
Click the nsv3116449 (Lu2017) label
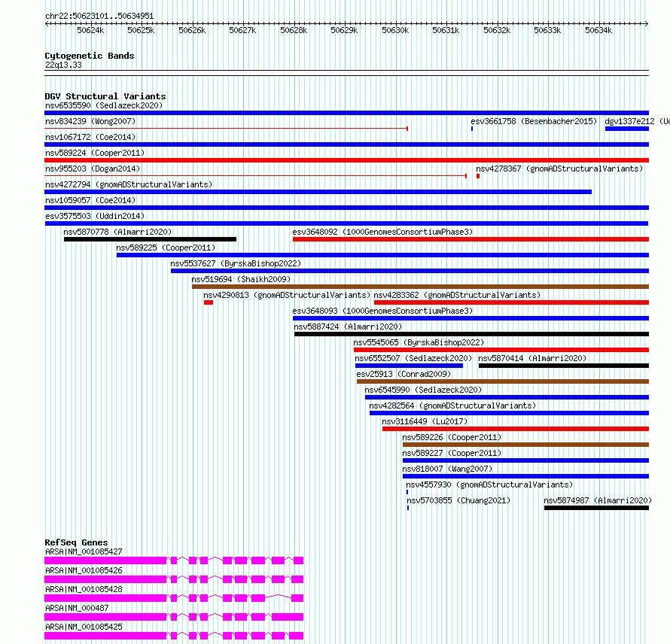pos(425,421)
